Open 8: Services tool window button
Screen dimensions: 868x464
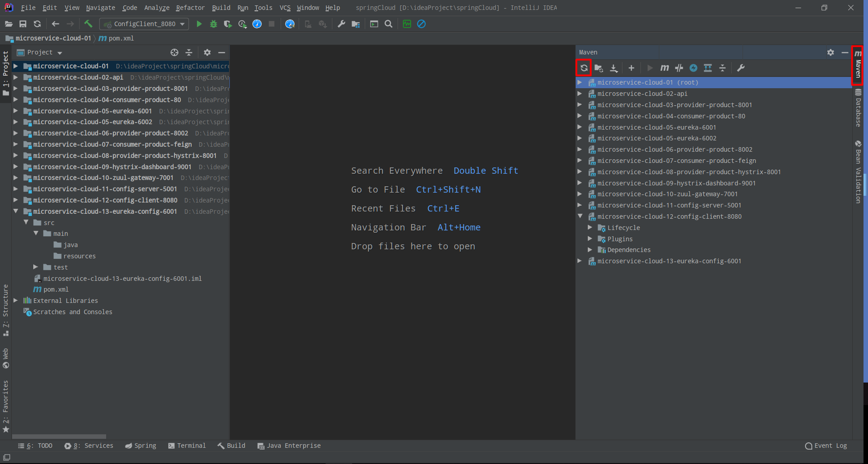[89, 446]
